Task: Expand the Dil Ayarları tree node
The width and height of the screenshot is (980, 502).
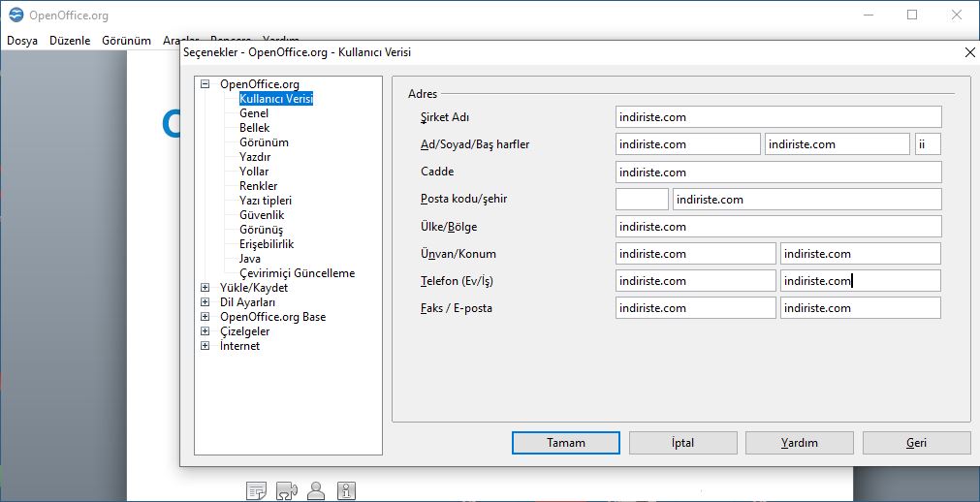Action: (205, 302)
